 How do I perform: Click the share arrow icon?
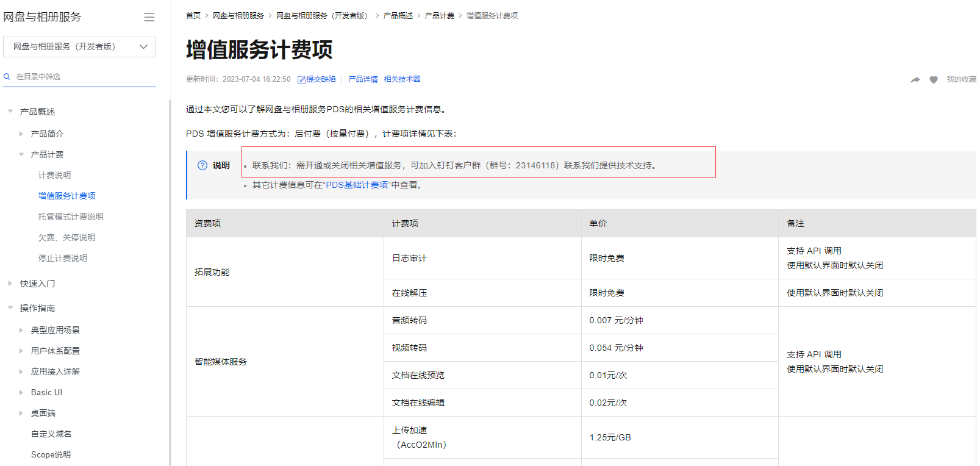point(915,80)
